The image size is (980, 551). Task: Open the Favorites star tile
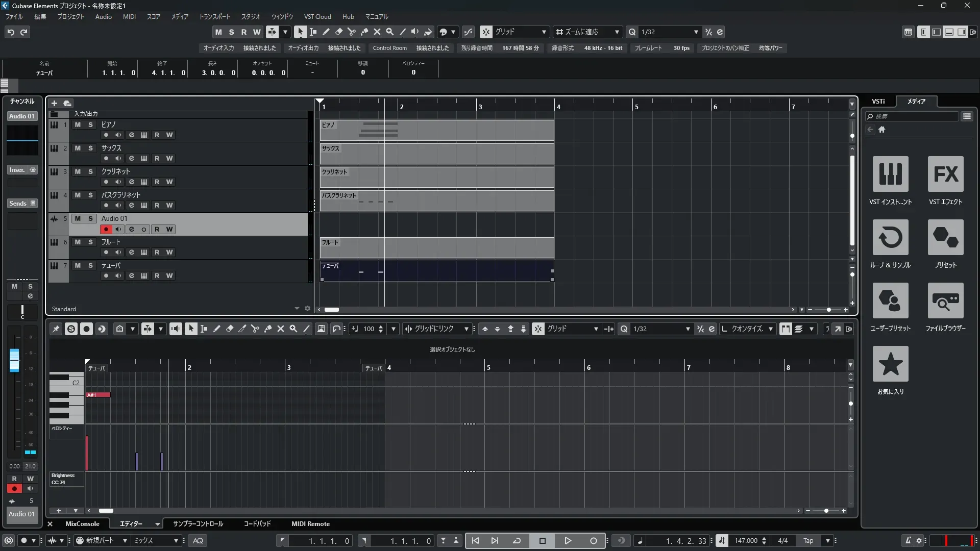click(x=890, y=364)
